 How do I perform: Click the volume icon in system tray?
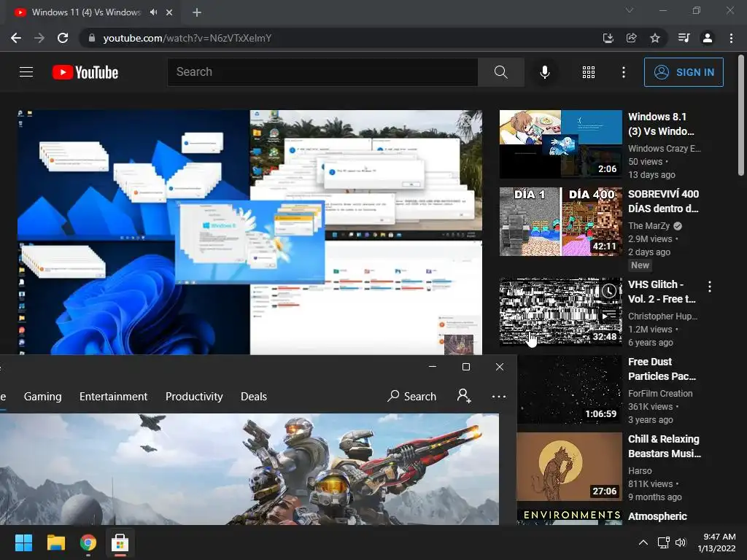click(x=681, y=542)
